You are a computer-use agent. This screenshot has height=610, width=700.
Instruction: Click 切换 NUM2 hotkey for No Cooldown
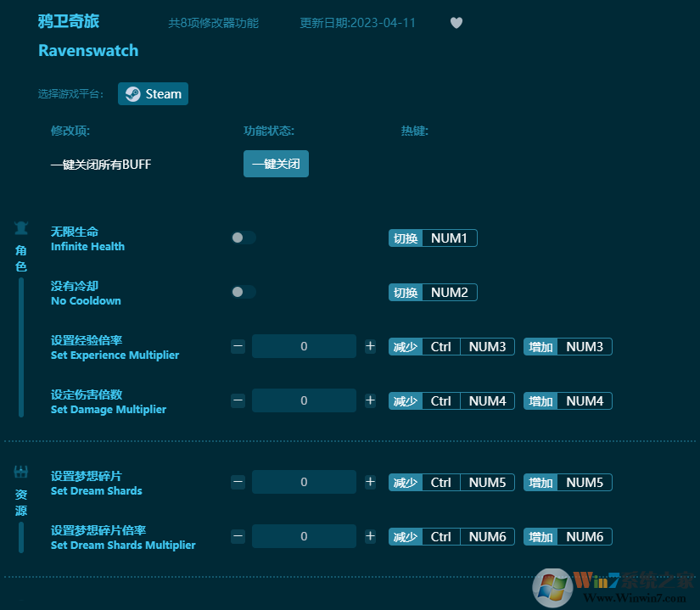pos(433,292)
